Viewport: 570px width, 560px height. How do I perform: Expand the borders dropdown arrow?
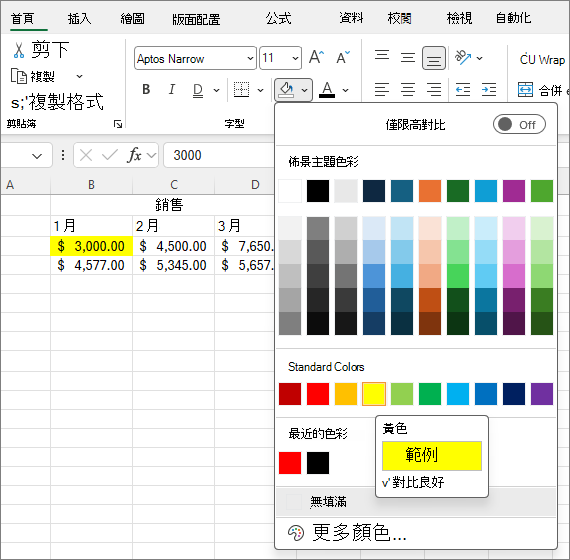pyautogui.click(x=260, y=90)
